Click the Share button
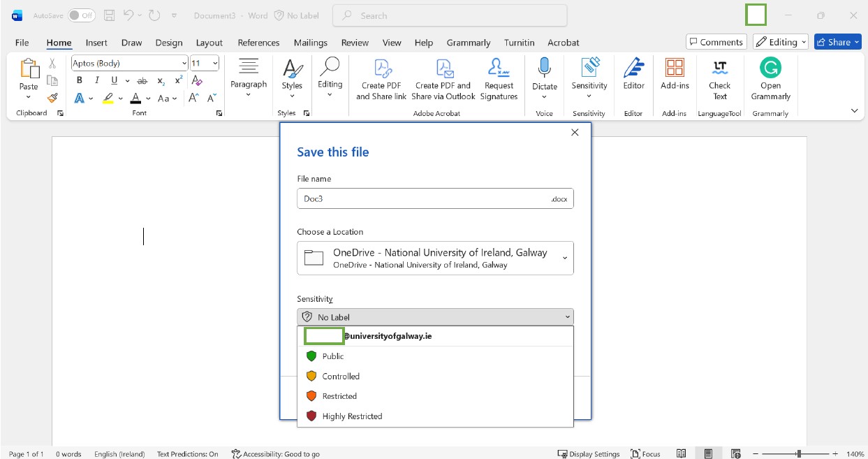868x459 pixels. 837,42
